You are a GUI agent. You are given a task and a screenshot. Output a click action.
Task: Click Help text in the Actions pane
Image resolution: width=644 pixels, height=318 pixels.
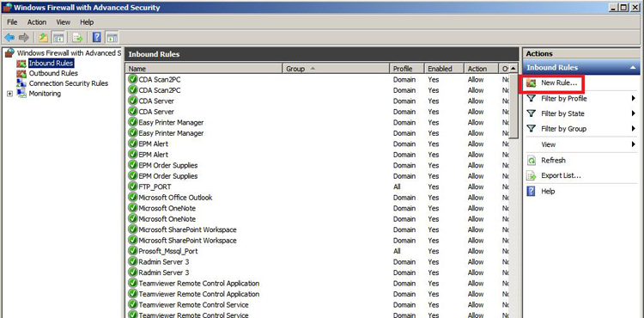(x=548, y=191)
